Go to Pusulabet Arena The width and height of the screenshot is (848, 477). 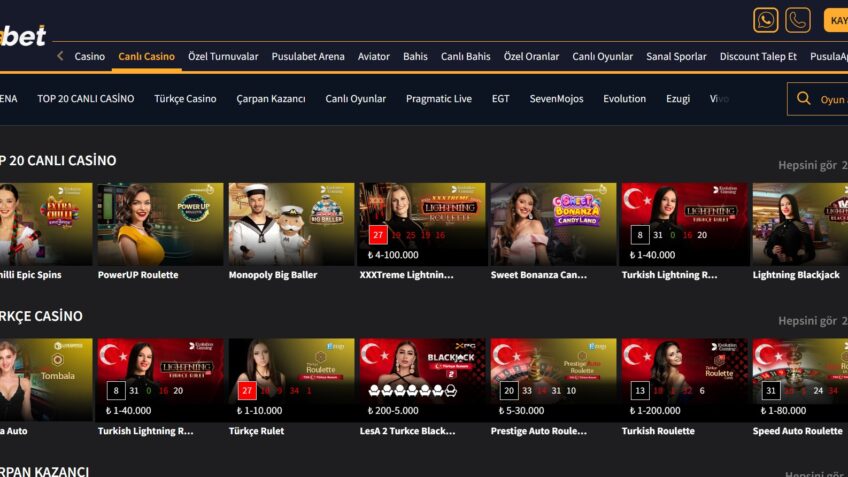308,56
